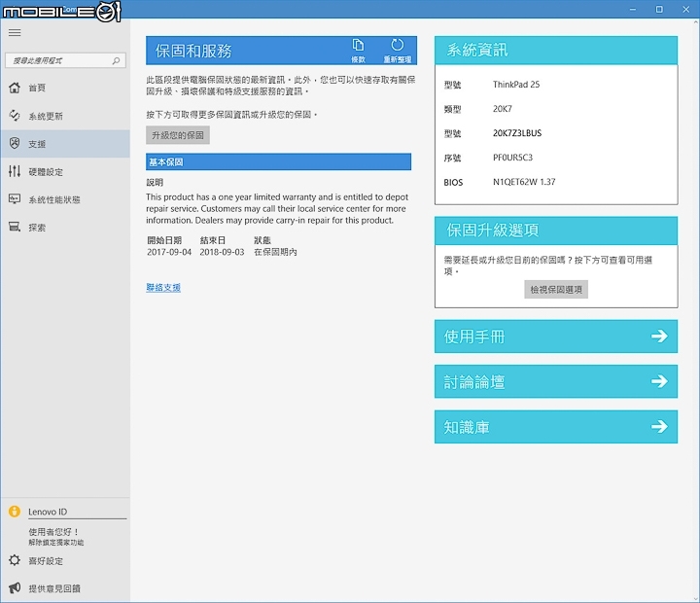Open 使用手冊 user manual tile
Screen dimensions: 700x603
pos(556,337)
